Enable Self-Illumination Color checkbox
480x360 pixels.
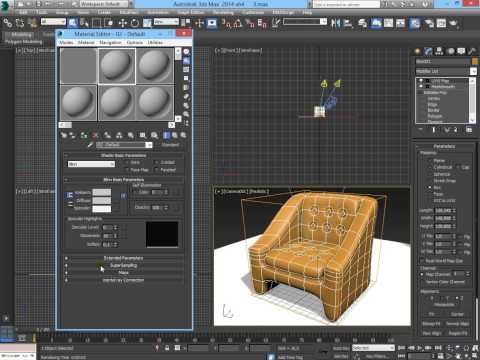point(135,192)
